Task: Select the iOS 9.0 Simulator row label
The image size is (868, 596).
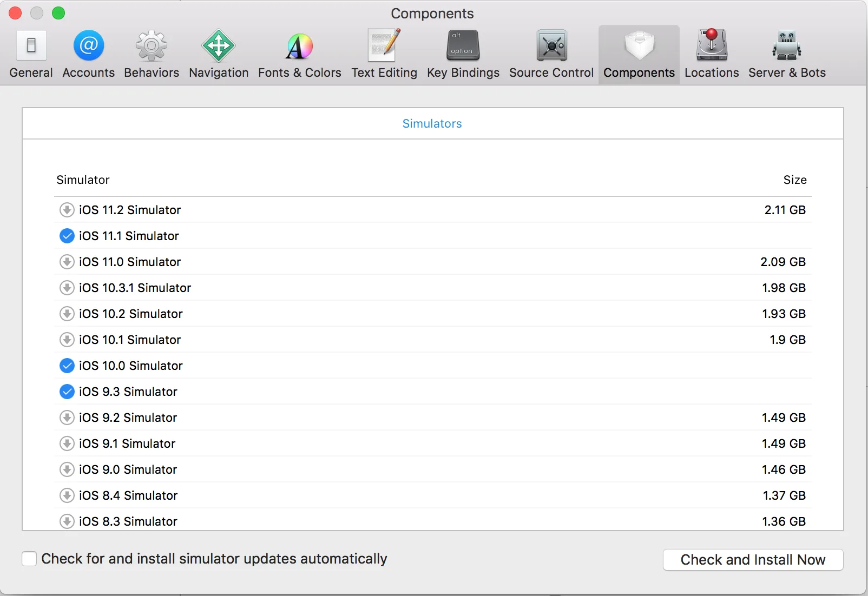Action: (x=128, y=469)
